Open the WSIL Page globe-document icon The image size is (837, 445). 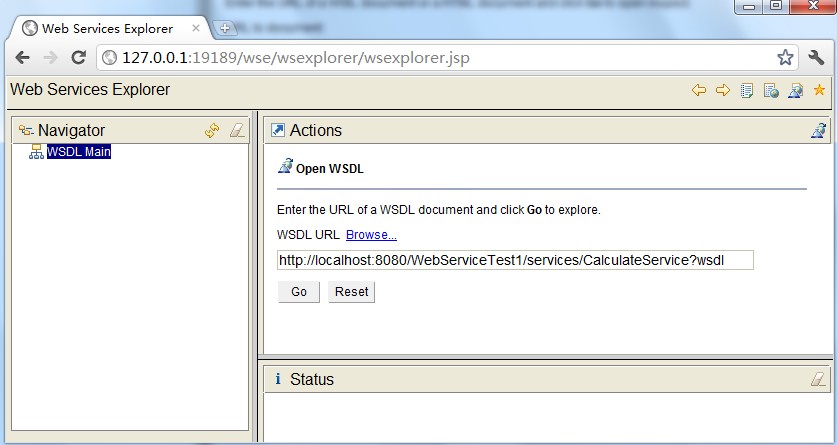tap(771, 91)
